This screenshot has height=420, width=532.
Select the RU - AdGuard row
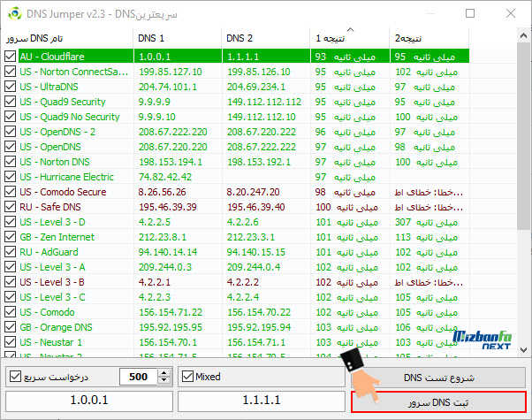click(237, 252)
